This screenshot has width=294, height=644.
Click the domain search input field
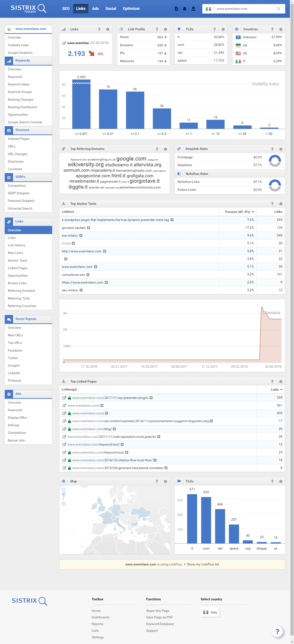244,9
